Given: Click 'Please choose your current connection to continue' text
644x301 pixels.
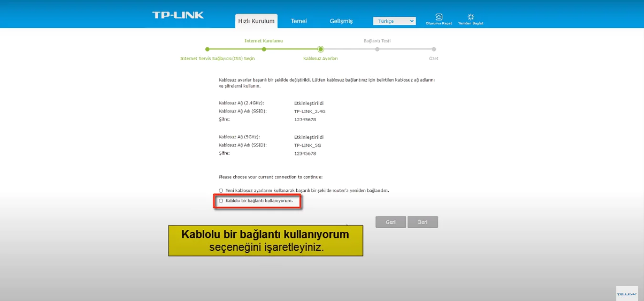Looking at the screenshot, I should (270, 177).
